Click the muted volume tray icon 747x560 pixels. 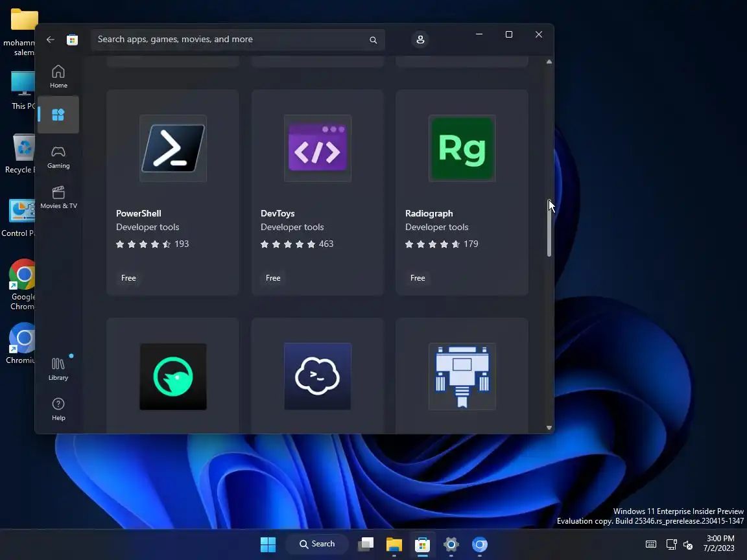click(x=688, y=544)
